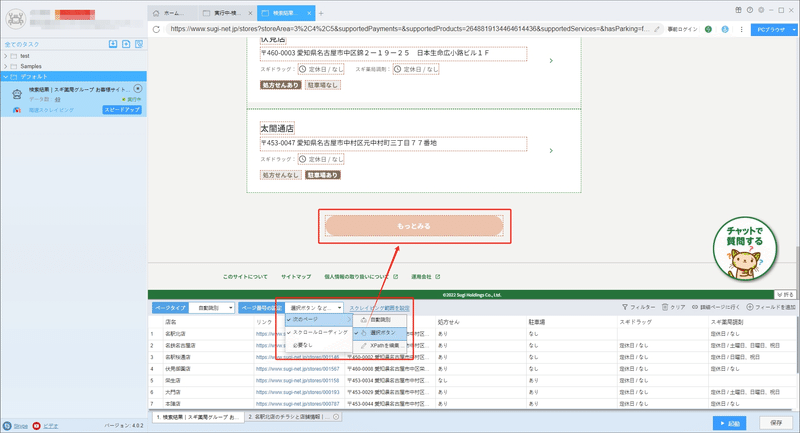The width and height of the screenshot is (800, 433).
Task: Click the クリア trash icon
Action: coord(665,307)
